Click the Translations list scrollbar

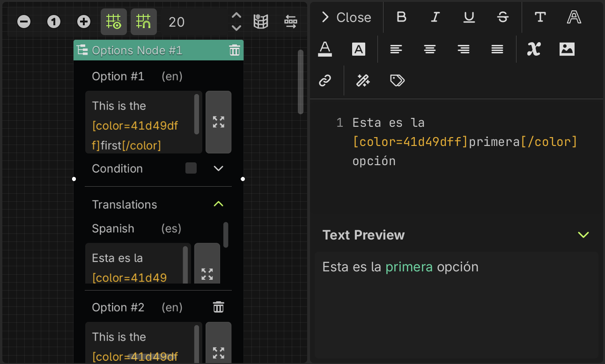tap(226, 235)
